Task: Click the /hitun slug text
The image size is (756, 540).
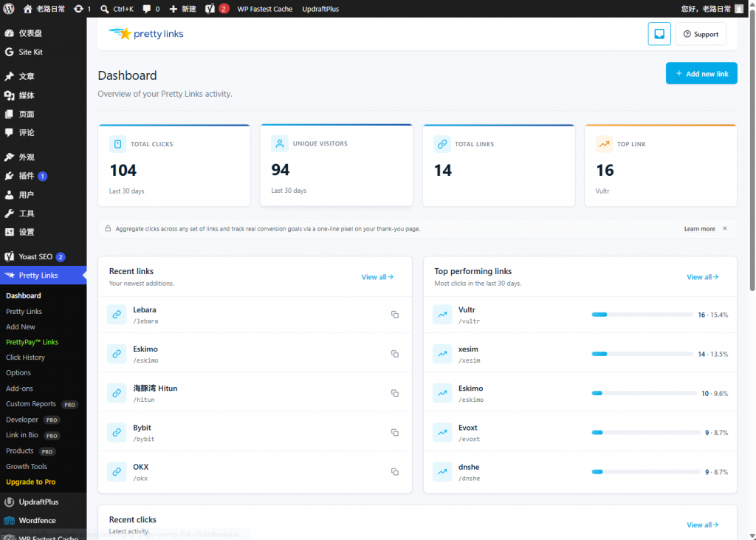Action: coord(144,400)
